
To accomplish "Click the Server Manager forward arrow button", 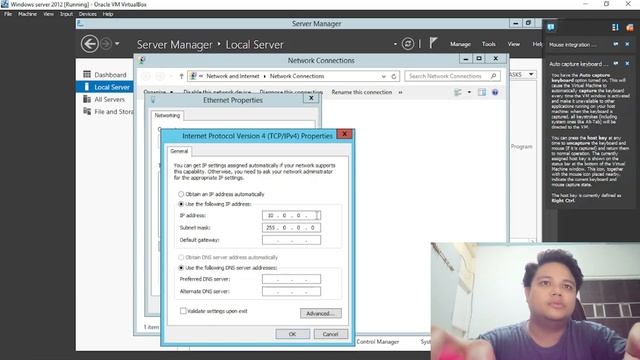I will pos(106,44).
